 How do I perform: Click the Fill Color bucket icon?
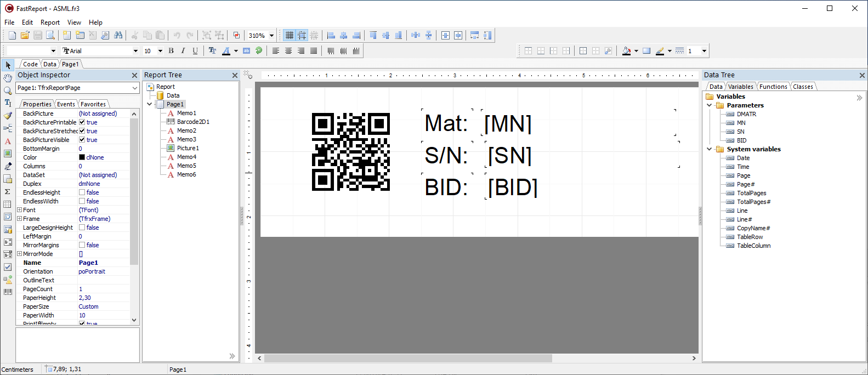(x=627, y=51)
